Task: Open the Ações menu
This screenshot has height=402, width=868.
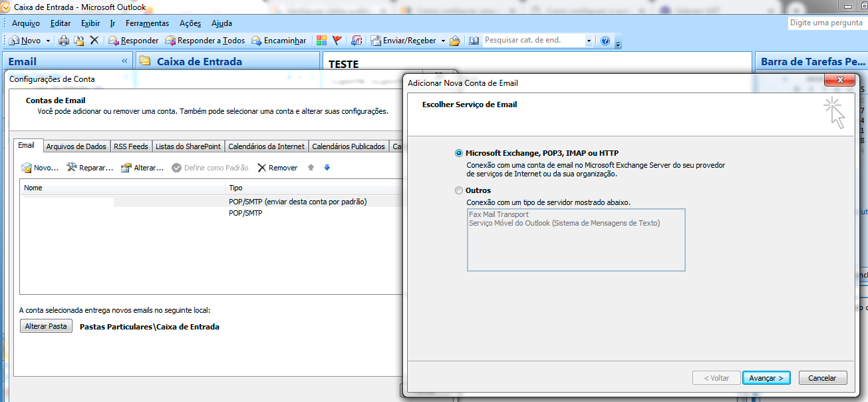Action: tap(190, 23)
